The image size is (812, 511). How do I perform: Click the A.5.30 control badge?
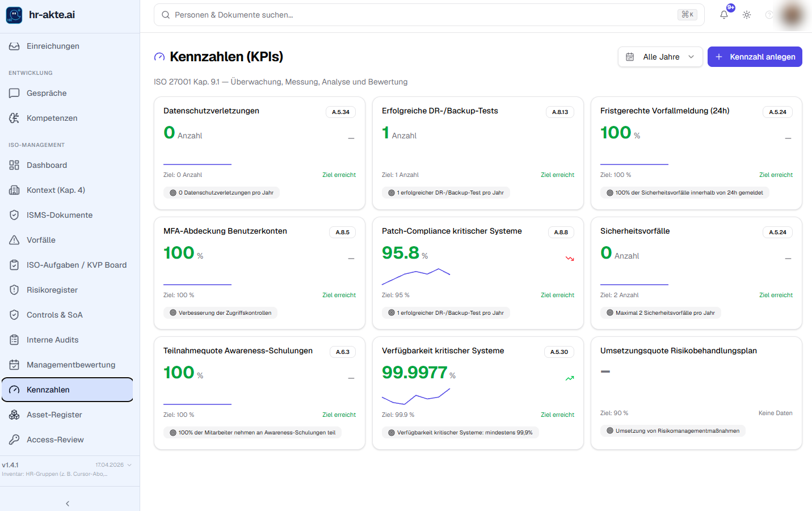559,352
